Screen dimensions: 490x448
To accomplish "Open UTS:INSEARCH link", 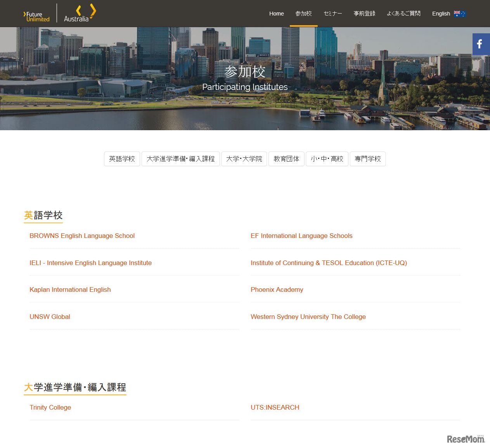I will coord(275,407).
